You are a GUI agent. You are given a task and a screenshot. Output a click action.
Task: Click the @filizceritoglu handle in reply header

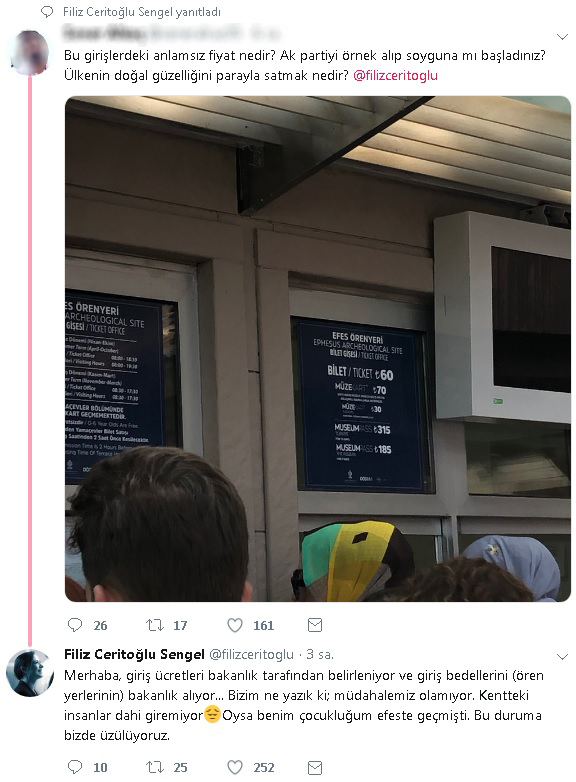click(x=251, y=654)
